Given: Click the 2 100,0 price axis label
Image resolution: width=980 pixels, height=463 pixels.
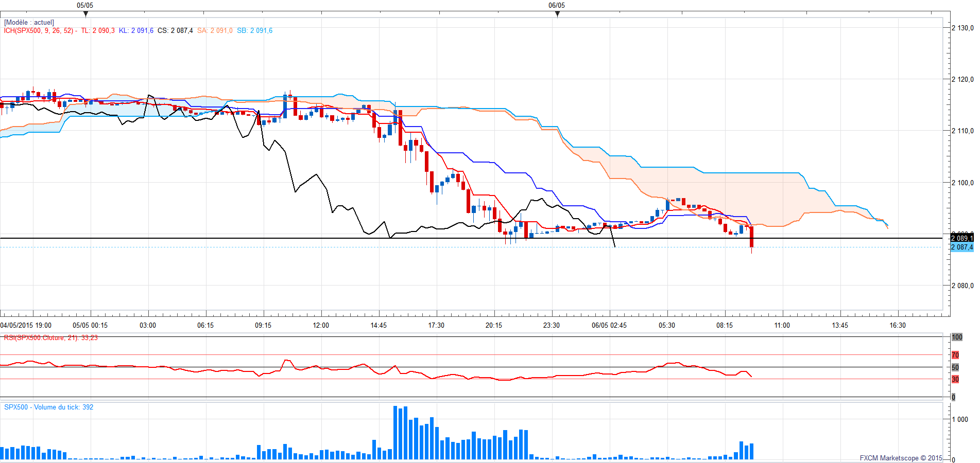Looking at the screenshot, I should [x=962, y=183].
